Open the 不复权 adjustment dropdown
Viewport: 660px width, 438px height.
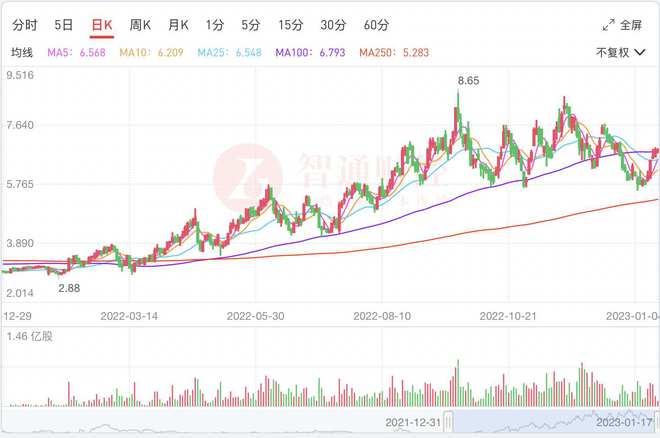tap(620, 53)
